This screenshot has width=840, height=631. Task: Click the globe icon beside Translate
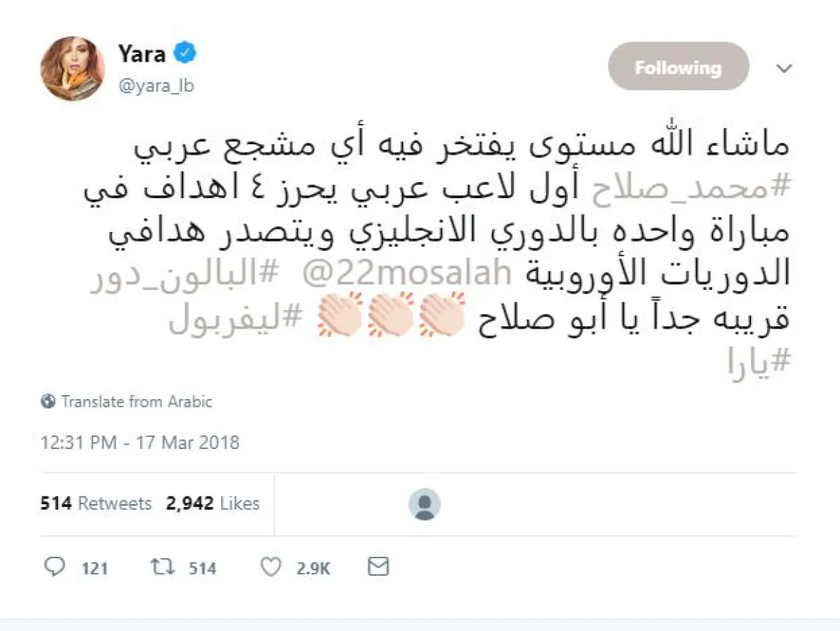48,401
